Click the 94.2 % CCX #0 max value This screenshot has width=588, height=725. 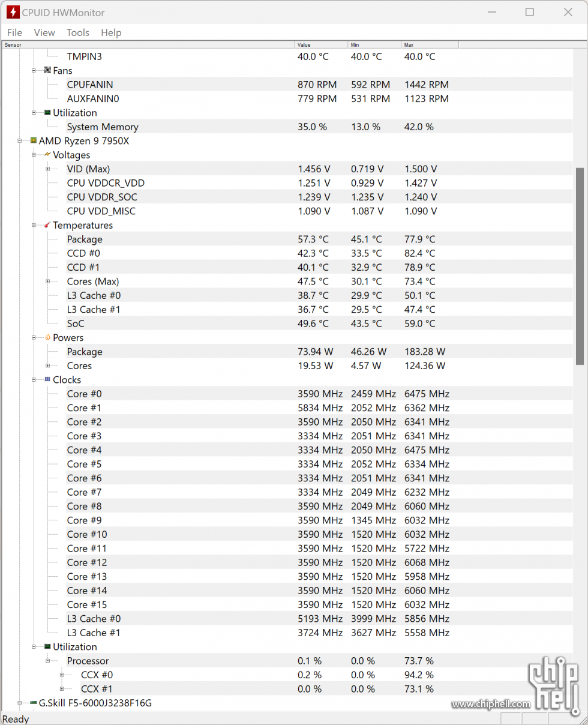click(x=419, y=675)
